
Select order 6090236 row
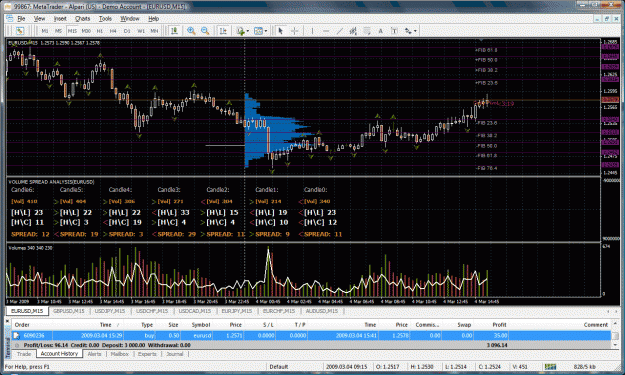311,336
